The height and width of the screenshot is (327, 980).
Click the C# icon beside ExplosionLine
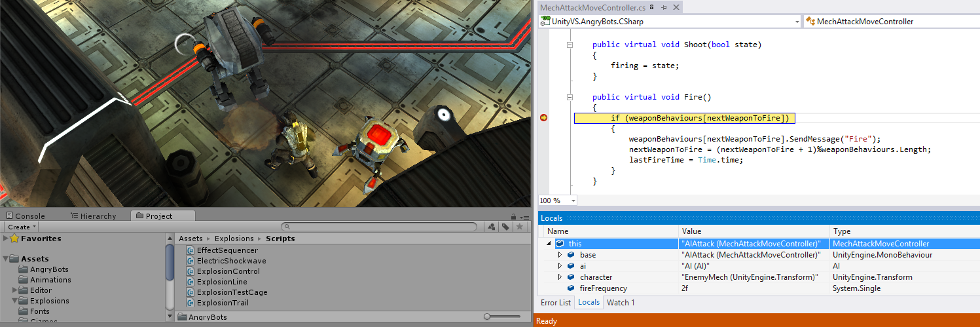tap(191, 282)
